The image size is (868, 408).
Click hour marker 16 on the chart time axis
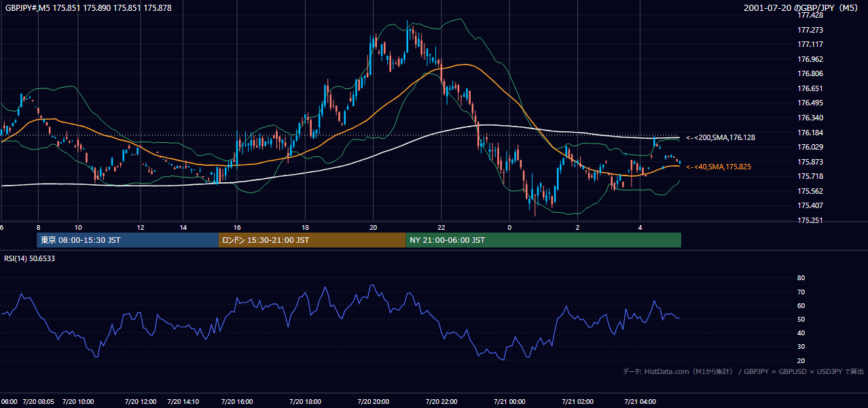(x=237, y=228)
